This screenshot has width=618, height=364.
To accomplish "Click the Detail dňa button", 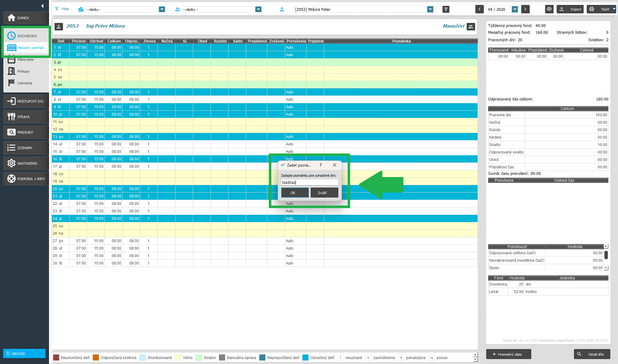I will pos(592,354).
